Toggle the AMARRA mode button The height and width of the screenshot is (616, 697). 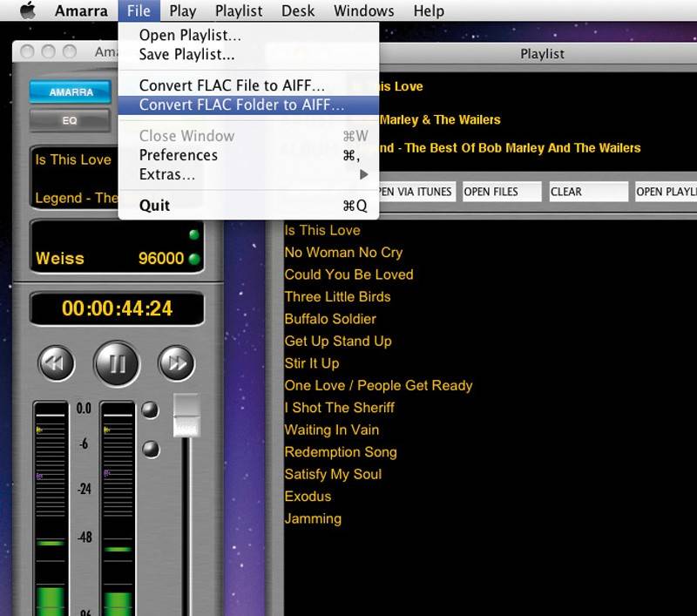click(x=71, y=92)
